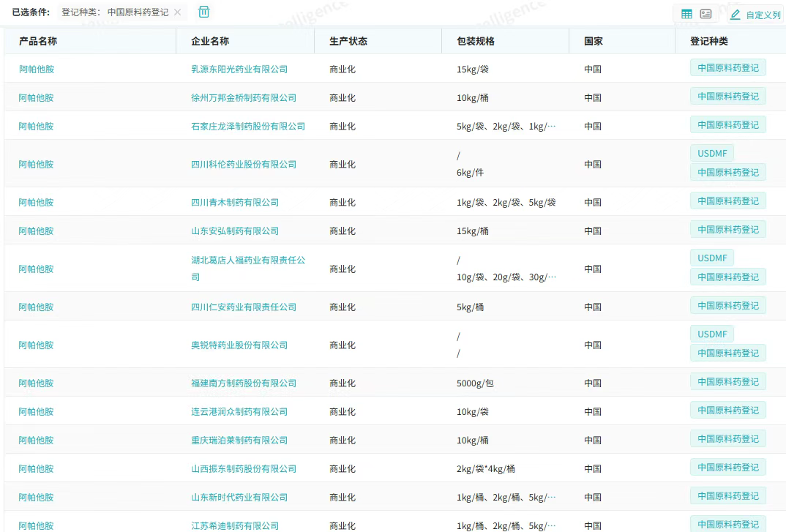Open 四川科伦药业股份有限公司 company link
Viewport: 786px width, 532px height.
(244, 165)
